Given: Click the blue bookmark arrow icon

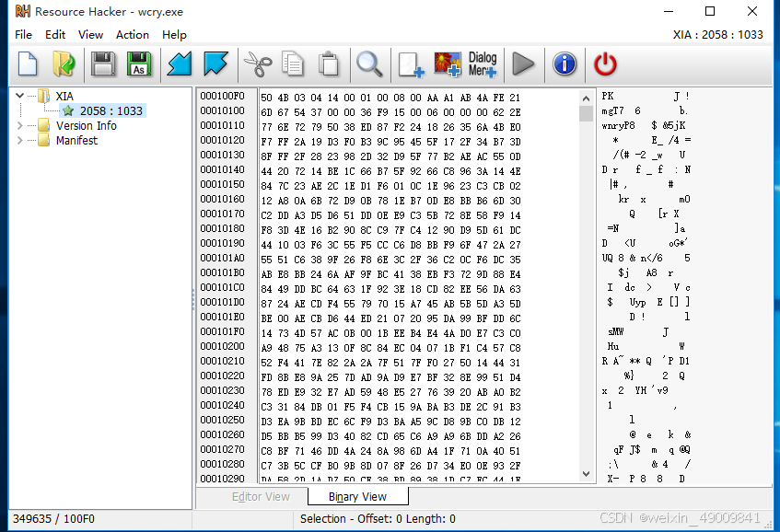Looking at the screenshot, I should tap(215, 64).
